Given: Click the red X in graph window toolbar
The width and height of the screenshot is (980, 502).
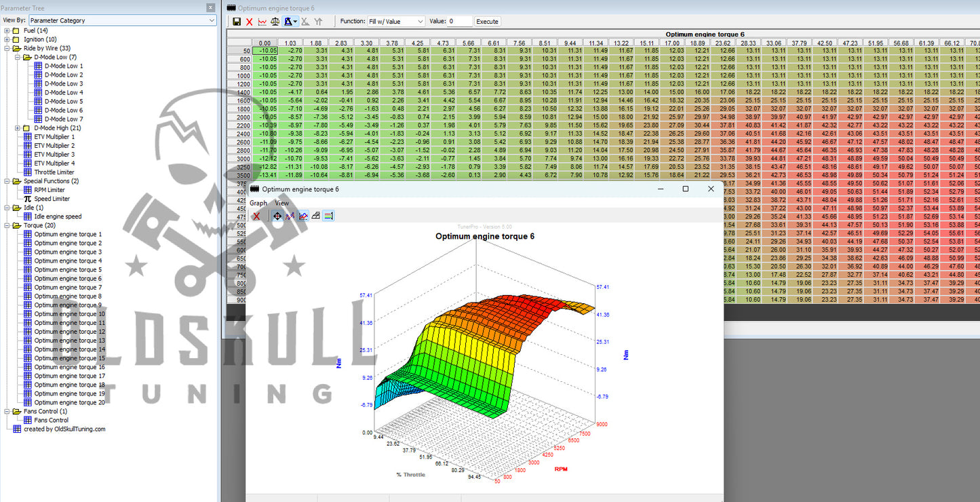Looking at the screenshot, I should [256, 216].
